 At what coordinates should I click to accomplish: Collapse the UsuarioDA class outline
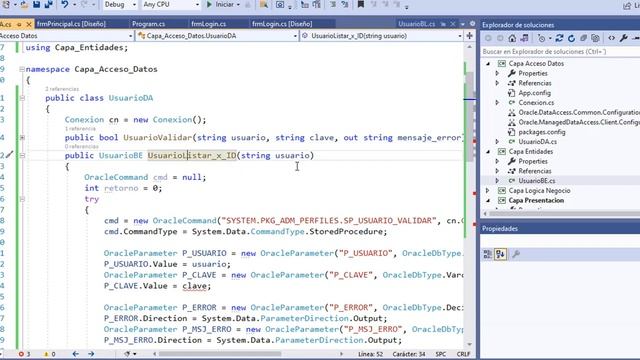(x=22, y=98)
